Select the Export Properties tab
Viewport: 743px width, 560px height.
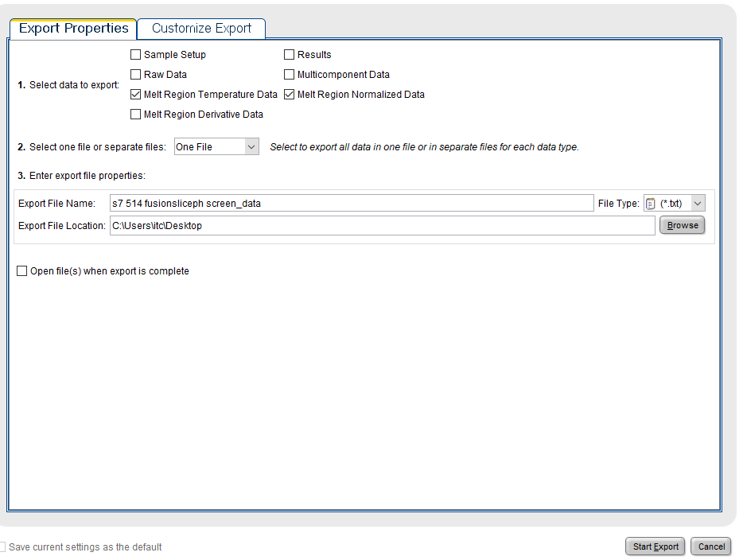(x=73, y=29)
